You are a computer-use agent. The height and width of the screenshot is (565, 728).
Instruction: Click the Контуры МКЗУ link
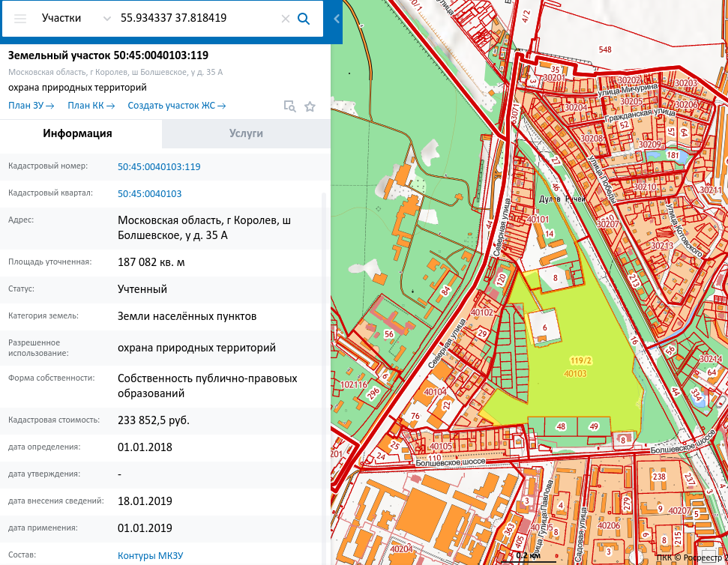(150, 555)
